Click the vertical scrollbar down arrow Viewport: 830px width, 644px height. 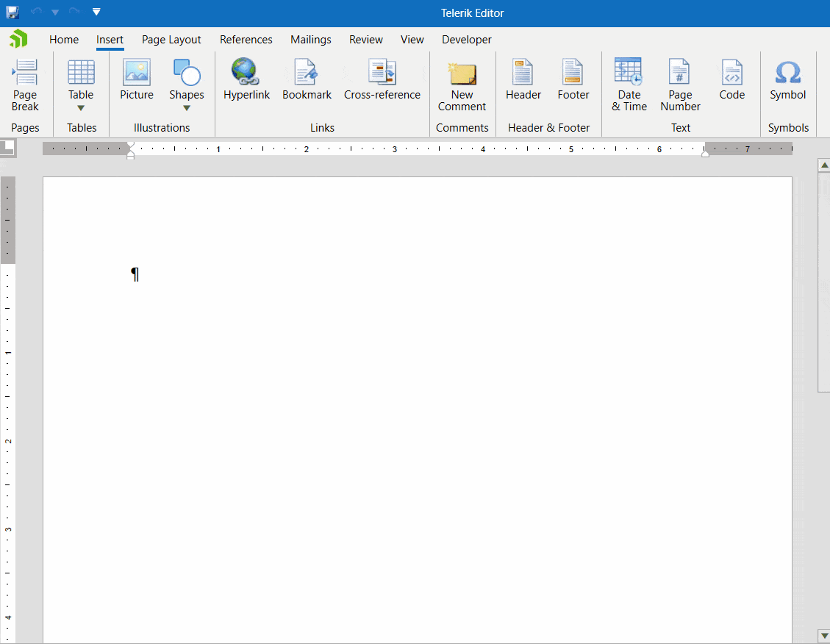click(824, 634)
